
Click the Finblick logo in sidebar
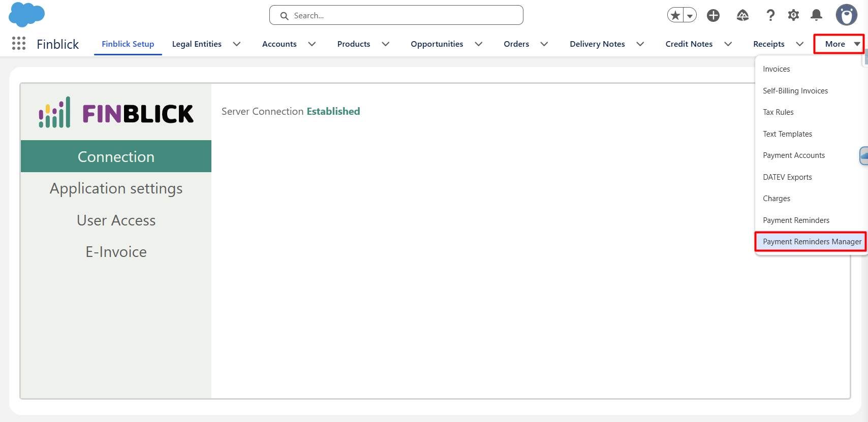click(x=116, y=112)
